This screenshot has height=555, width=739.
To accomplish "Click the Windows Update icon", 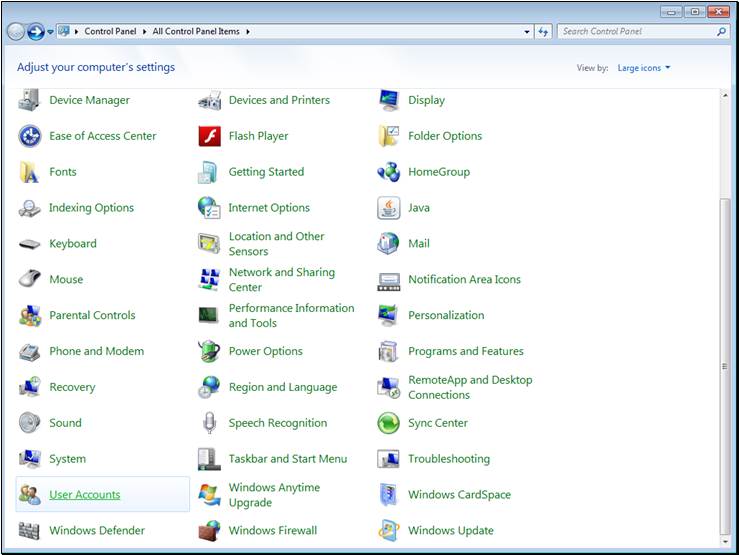I will click(x=389, y=531).
